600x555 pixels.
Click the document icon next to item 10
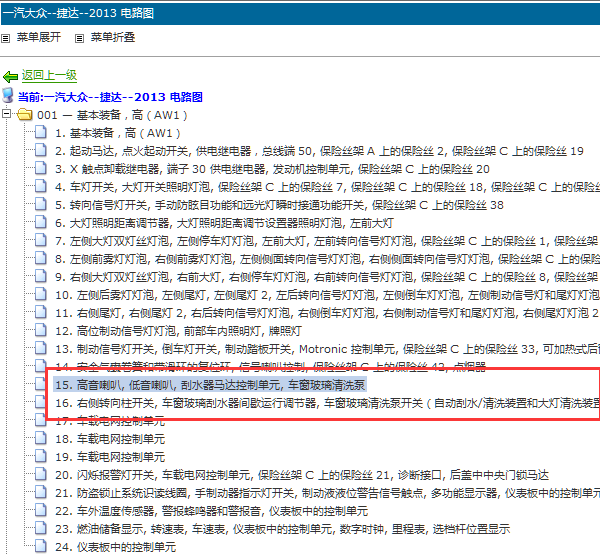[41, 294]
